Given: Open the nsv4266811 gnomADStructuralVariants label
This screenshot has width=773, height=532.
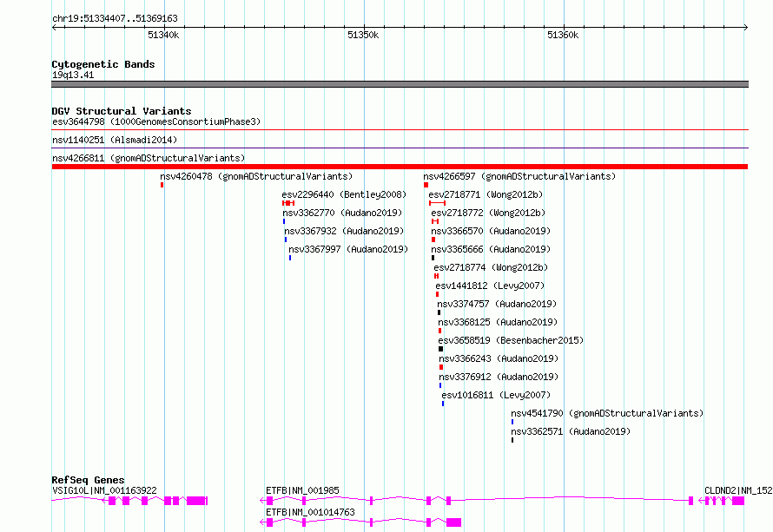Looking at the screenshot, I should tap(149, 158).
